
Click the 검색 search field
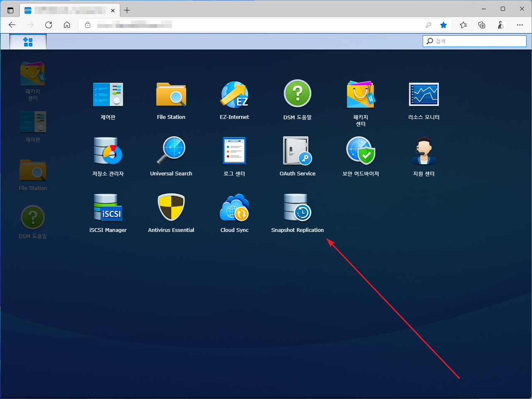[x=475, y=41]
